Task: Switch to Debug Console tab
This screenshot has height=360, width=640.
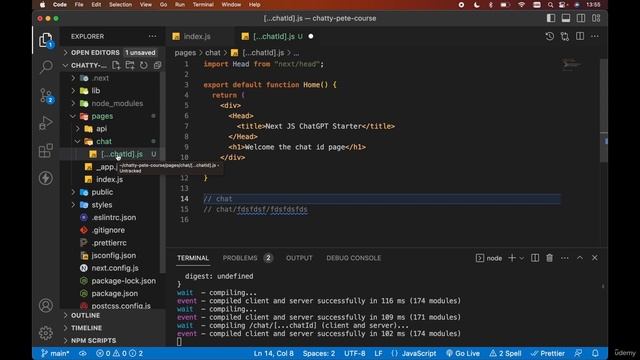Action: pos(353,258)
